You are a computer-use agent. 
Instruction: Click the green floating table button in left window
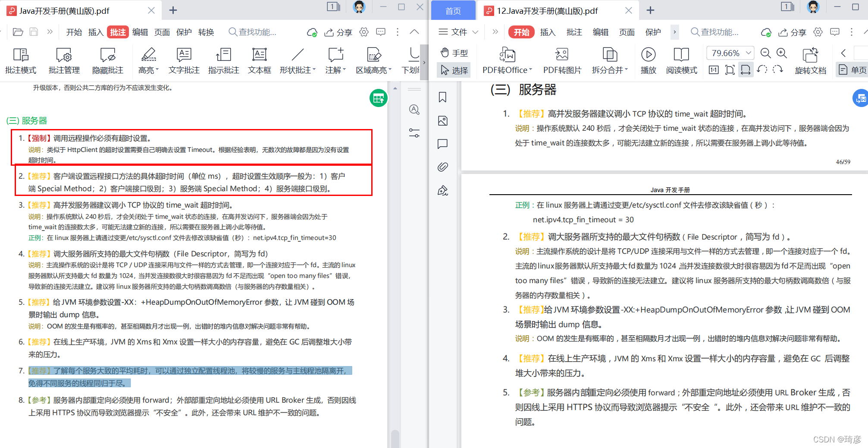[378, 98]
